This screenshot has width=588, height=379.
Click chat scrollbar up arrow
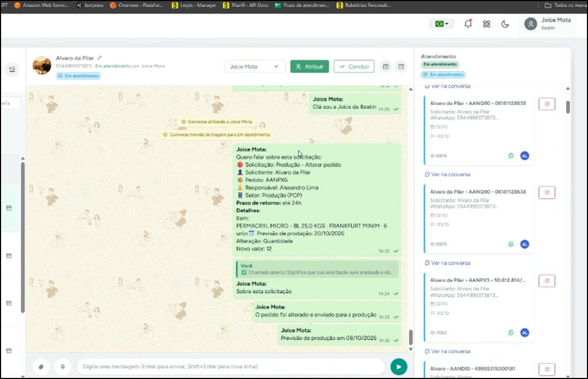point(411,89)
